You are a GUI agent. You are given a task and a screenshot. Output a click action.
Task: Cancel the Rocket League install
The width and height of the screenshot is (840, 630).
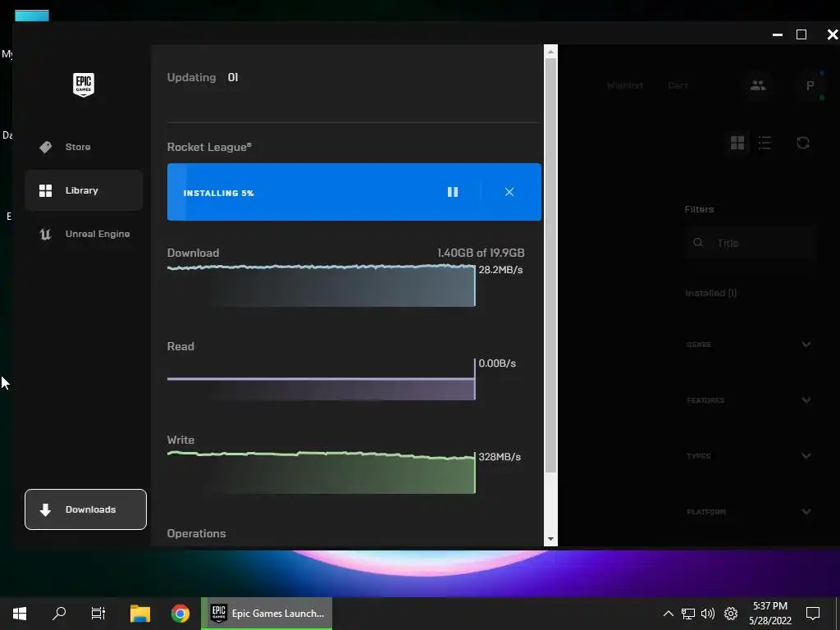pos(509,192)
